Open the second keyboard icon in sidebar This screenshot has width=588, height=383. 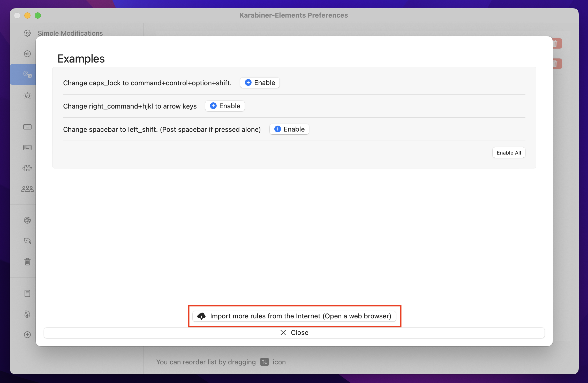coord(27,148)
